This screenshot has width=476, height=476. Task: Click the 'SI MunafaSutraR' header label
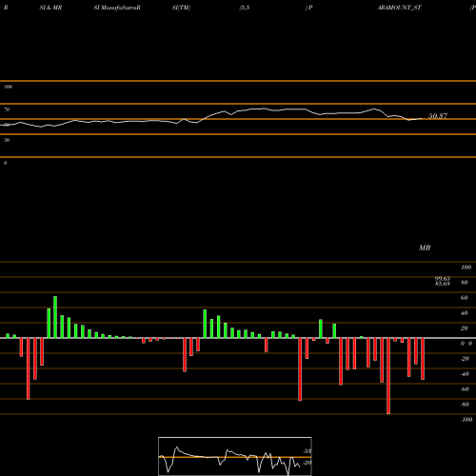[117, 8]
